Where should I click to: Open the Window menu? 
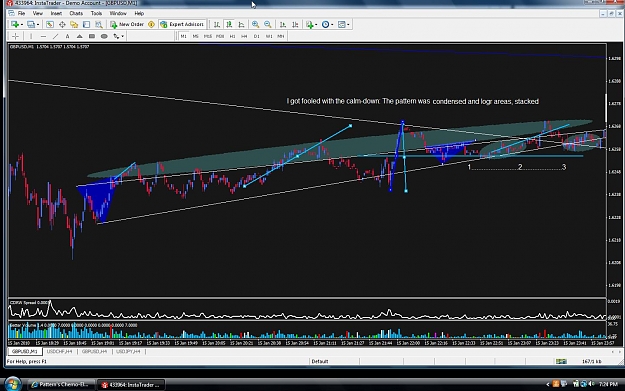pos(118,13)
